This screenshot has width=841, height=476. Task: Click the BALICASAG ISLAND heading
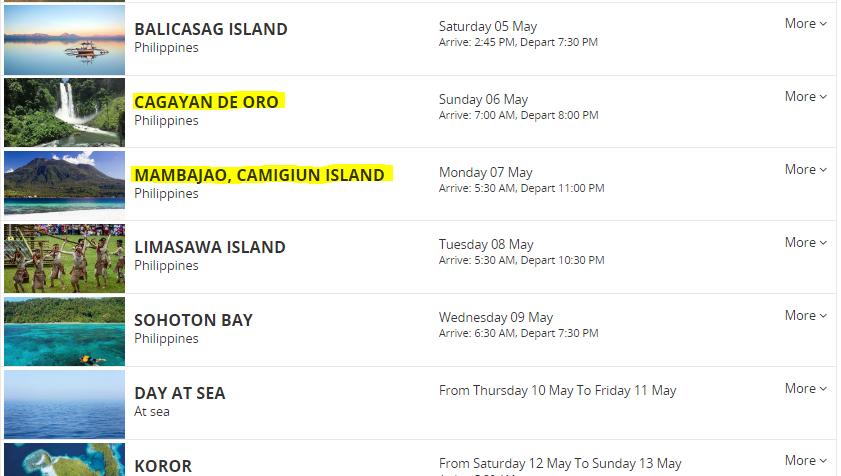(x=211, y=29)
